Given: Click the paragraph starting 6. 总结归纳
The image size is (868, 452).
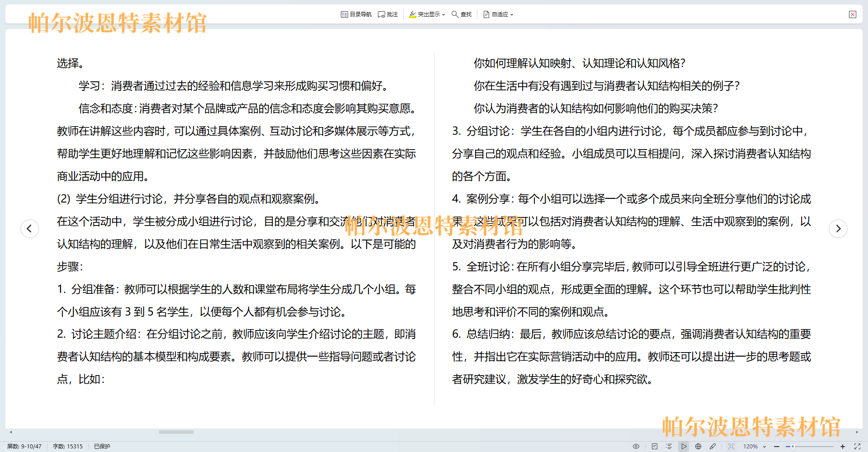Looking at the screenshot, I should 632,357.
